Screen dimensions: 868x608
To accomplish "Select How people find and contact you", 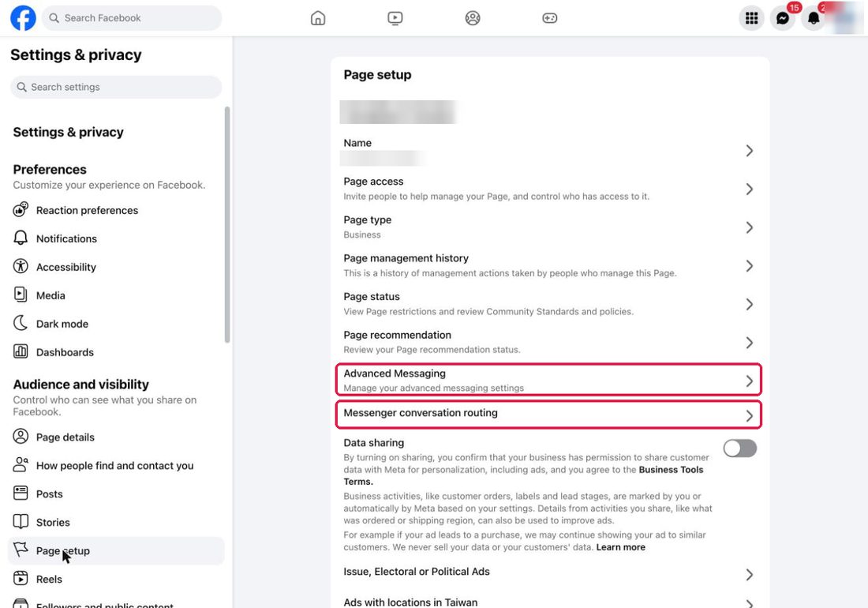I will point(116,465).
